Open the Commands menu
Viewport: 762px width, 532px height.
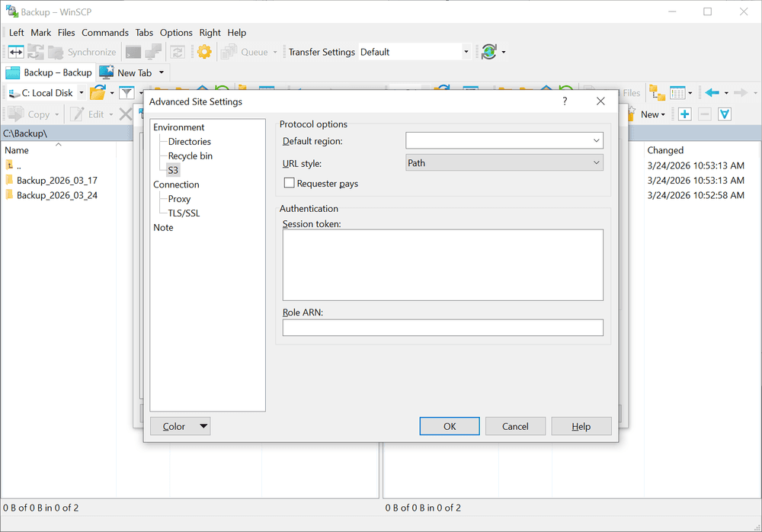pyautogui.click(x=105, y=33)
